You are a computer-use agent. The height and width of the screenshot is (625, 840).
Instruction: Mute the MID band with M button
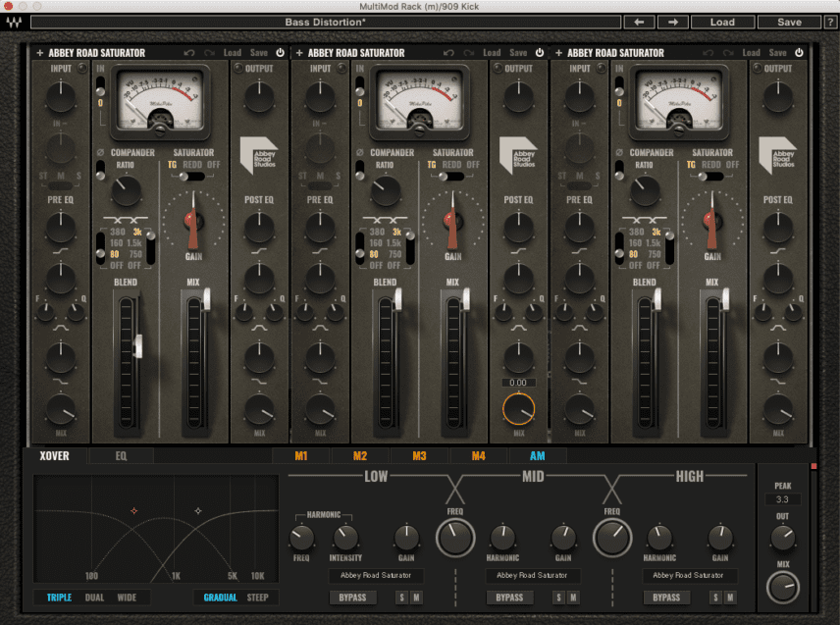pyautogui.click(x=573, y=598)
